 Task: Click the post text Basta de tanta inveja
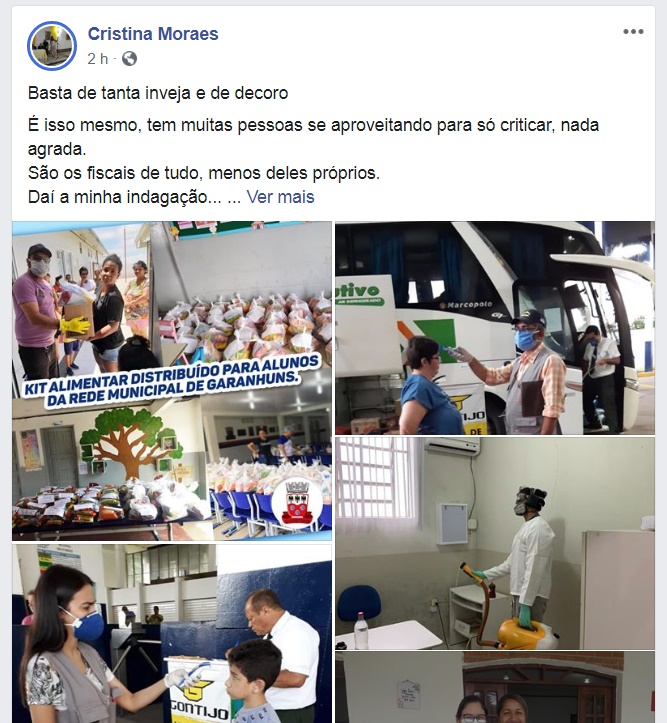coord(158,93)
